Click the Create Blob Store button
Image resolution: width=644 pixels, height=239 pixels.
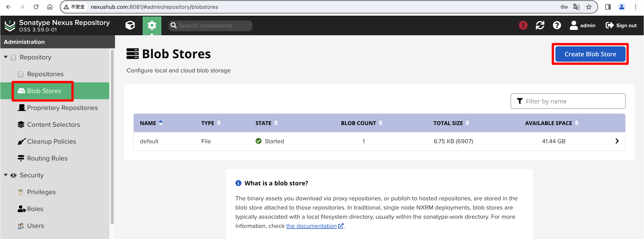(590, 54)
